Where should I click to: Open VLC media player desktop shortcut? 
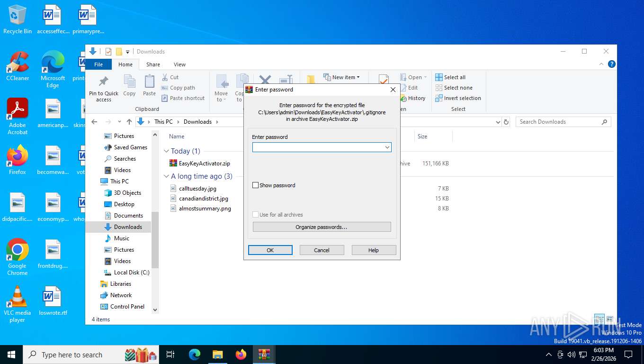18,304
